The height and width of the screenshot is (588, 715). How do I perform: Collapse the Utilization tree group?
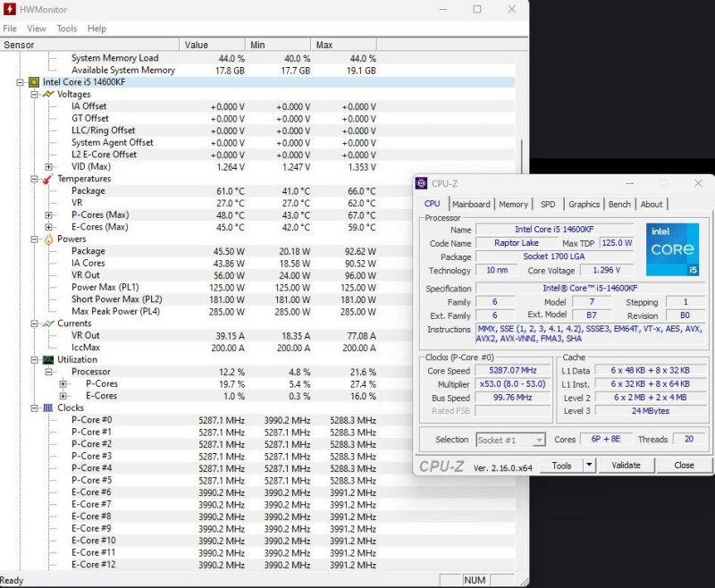coord(34,359)
